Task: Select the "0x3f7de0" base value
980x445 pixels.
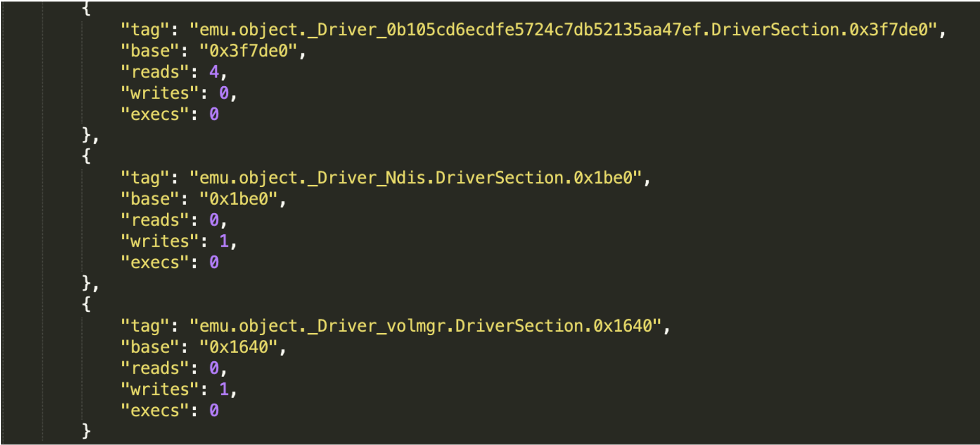Action: pyautogui.click(x=248, y=51)
